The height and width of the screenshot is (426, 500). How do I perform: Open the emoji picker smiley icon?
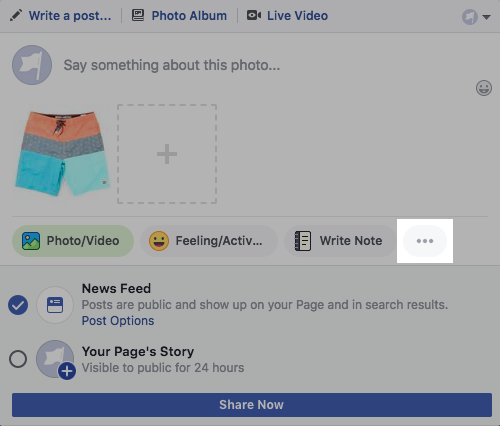[484, 88]
